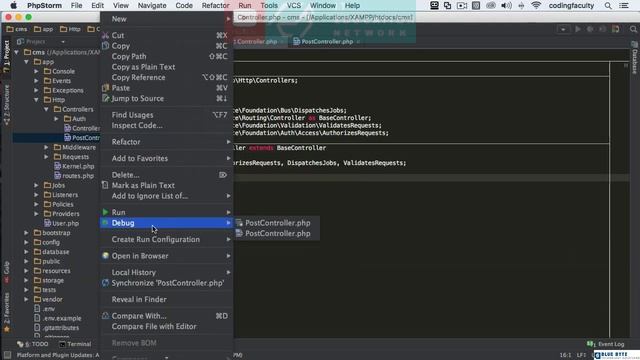Expand the bootstrap folder
The width and height of the screenshot is (640, 360).
pos(27,233)
